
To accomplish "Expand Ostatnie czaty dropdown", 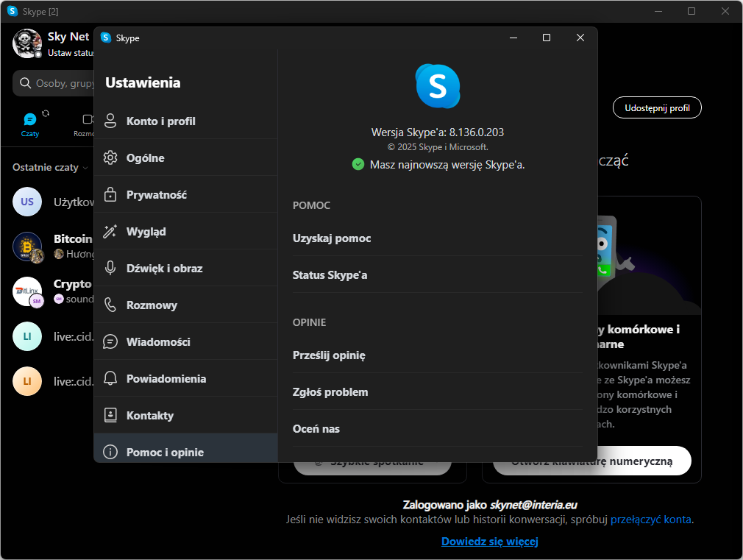I will [x=50, y=167].
